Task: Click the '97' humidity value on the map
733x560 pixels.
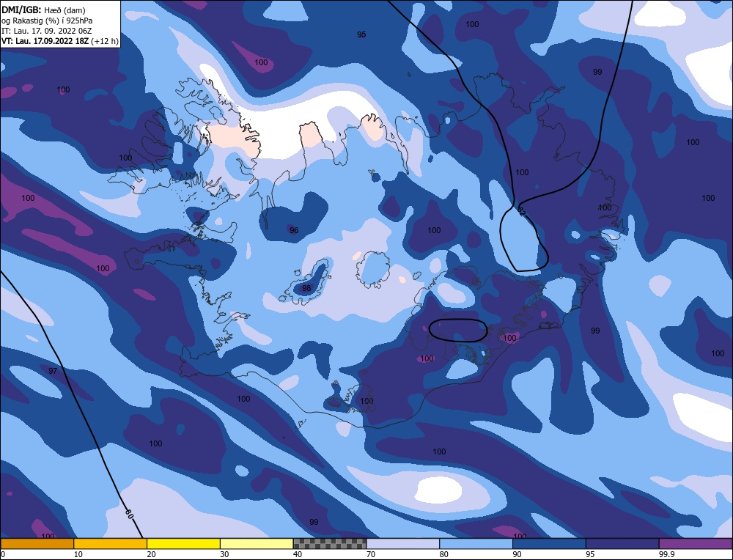Action: [x=53, y=371]
